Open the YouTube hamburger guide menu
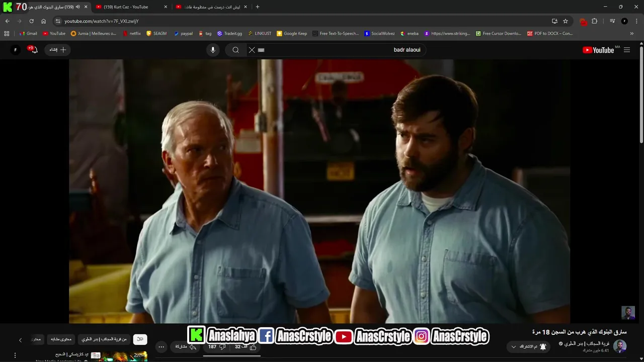 point(627,50)
